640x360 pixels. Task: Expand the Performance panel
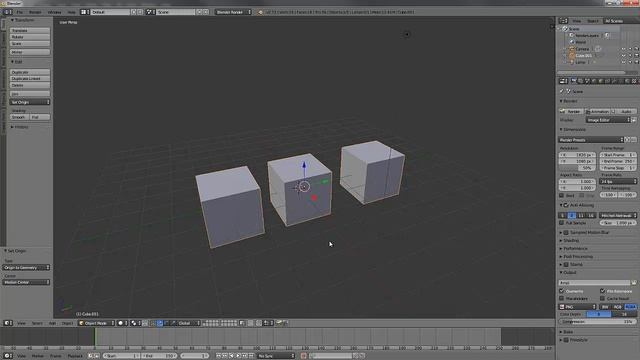pyautogui.click(x=576, y=248)
